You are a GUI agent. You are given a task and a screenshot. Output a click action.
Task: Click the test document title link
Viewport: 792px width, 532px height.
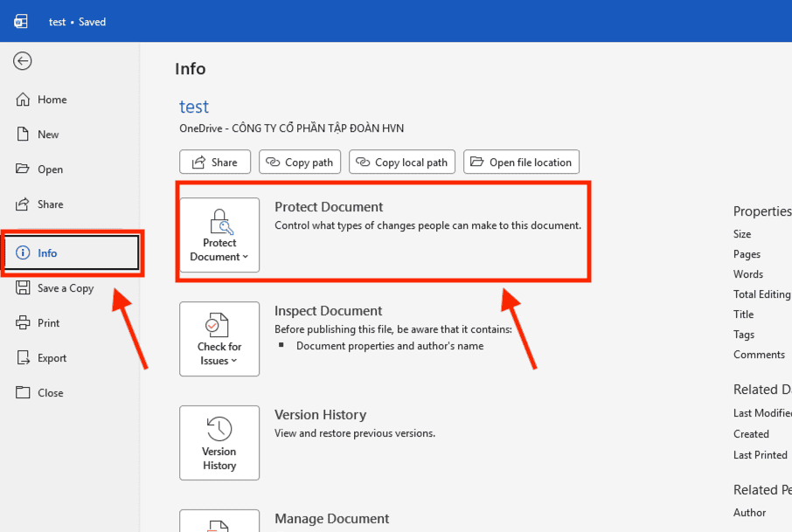pos(194,107)
